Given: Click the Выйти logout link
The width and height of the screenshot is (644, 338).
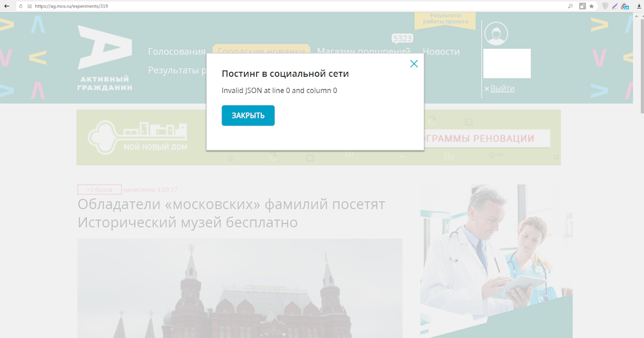Looking at the screenshot, I should pyautogui.click(x=502, y=88).
